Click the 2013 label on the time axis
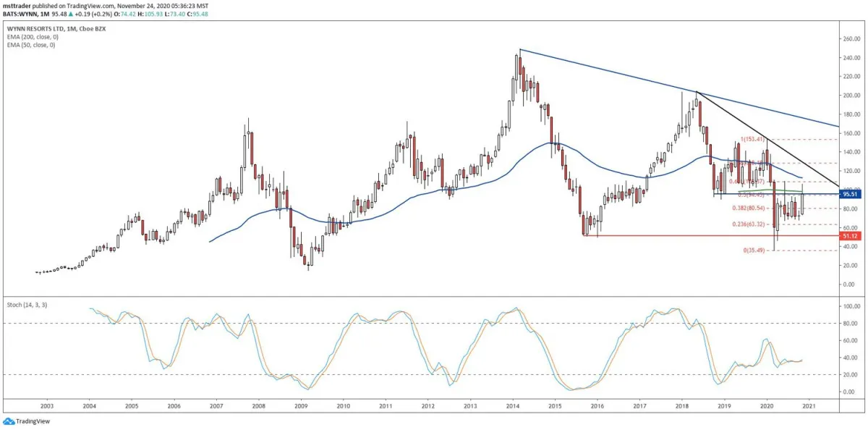 (470, 408)
